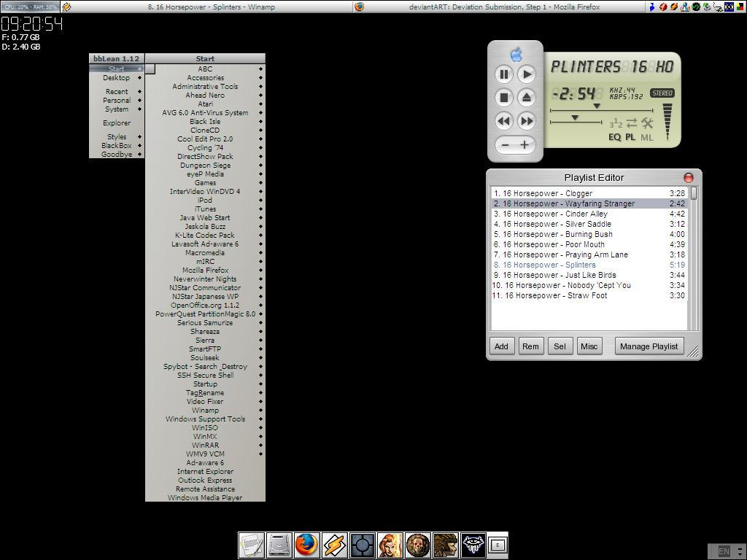This screenshot has width=747, height=560.
Task: Click the song position seek slider
Action: [601, 109]
